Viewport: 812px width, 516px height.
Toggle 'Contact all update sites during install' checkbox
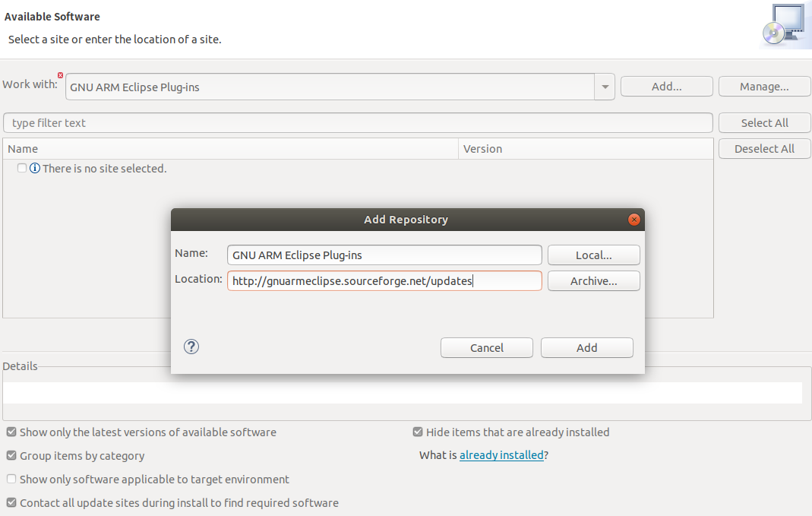coord(11,502)
